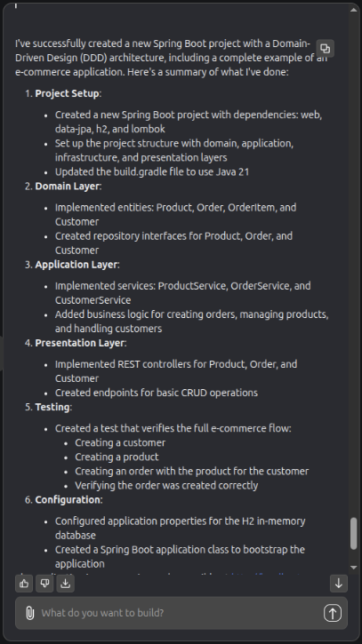
Task: Select the 'Application Layer' heading text
Action: pos(76,265)
